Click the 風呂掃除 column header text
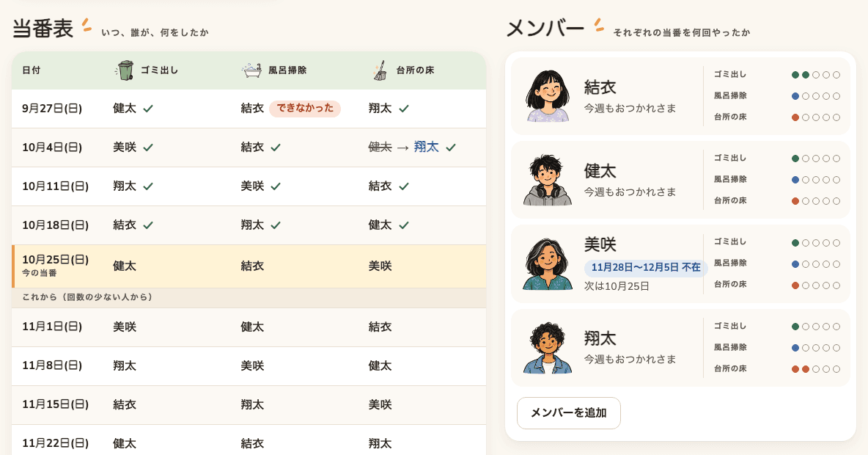This screenshot has width=868, height=455. [x=287, y=70]
